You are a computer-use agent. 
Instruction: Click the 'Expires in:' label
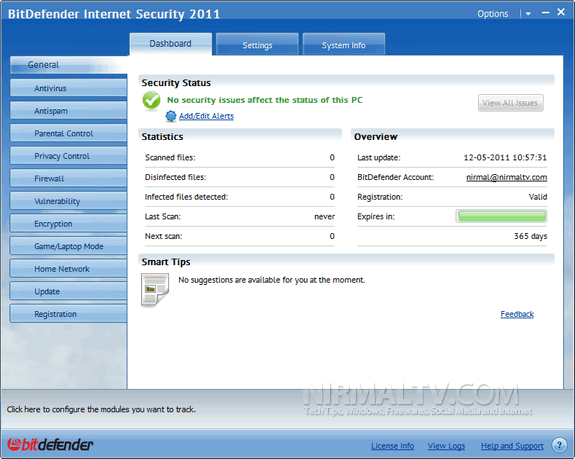(376, 217)
